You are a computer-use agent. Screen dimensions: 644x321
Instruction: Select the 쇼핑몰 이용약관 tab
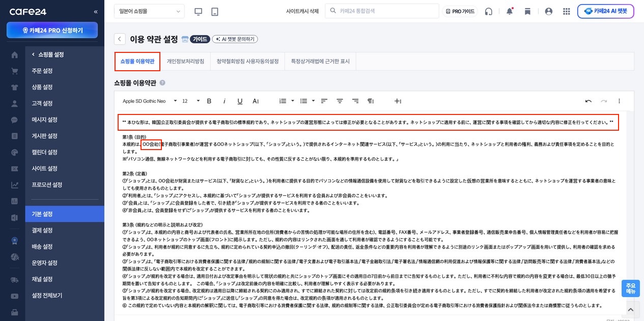click(x=137, y=62)
